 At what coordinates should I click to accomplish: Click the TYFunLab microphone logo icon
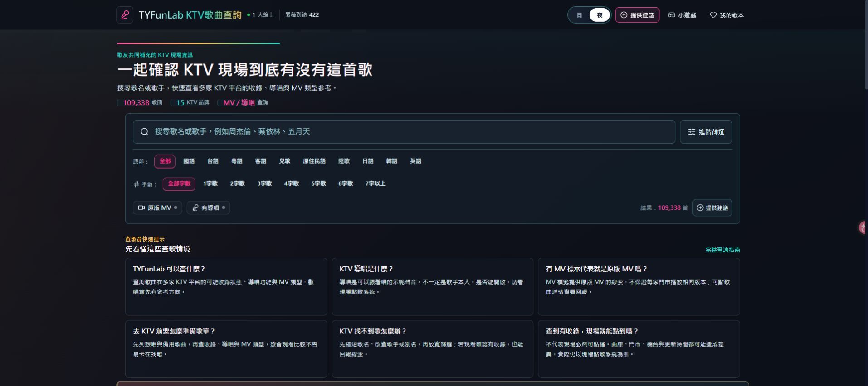point(125,15)
